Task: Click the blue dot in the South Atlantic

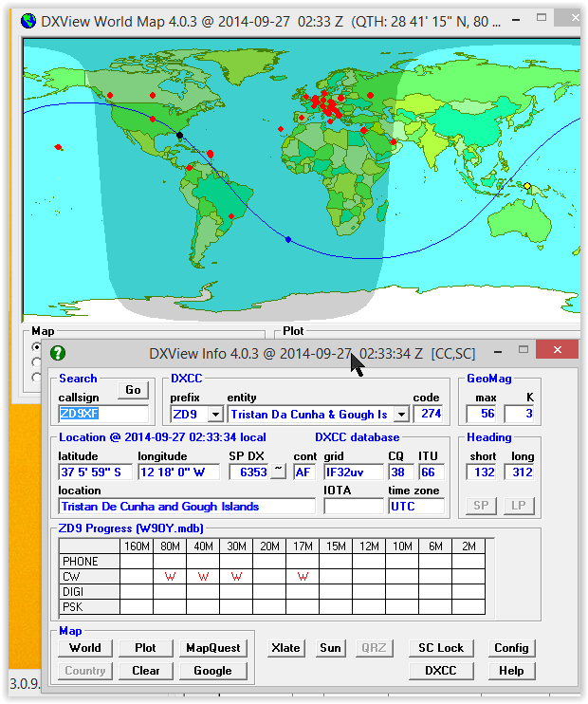Action: click(x=288, y=240)
